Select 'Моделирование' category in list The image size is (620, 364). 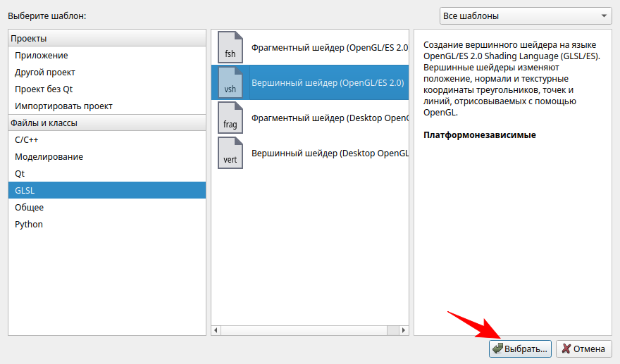pos(49,156)
